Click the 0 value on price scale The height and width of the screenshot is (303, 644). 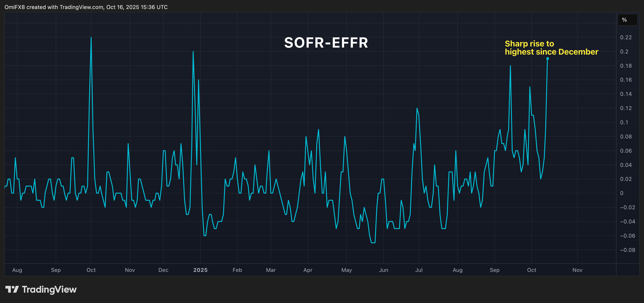622,193
